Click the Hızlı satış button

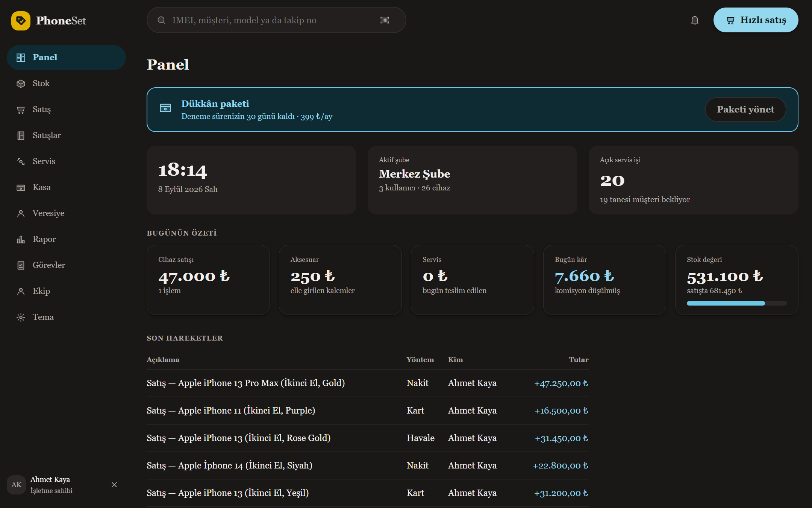click(x=756, y=20)
